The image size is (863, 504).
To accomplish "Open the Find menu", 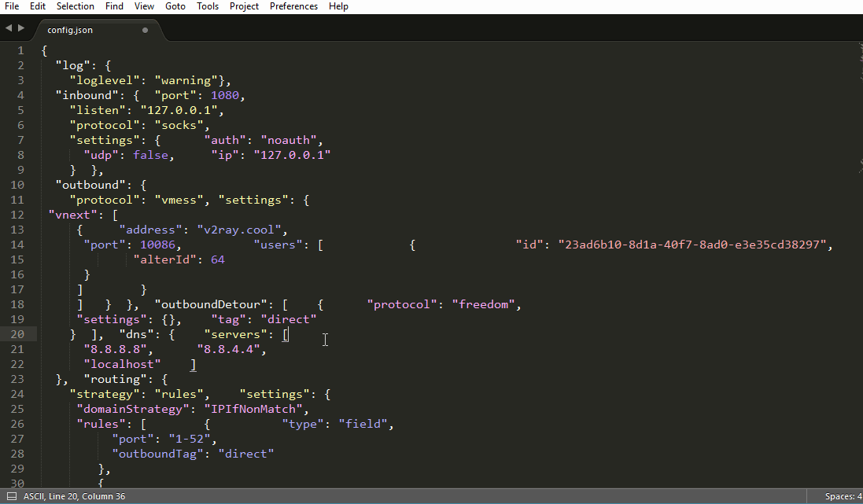I will point(114,6).
